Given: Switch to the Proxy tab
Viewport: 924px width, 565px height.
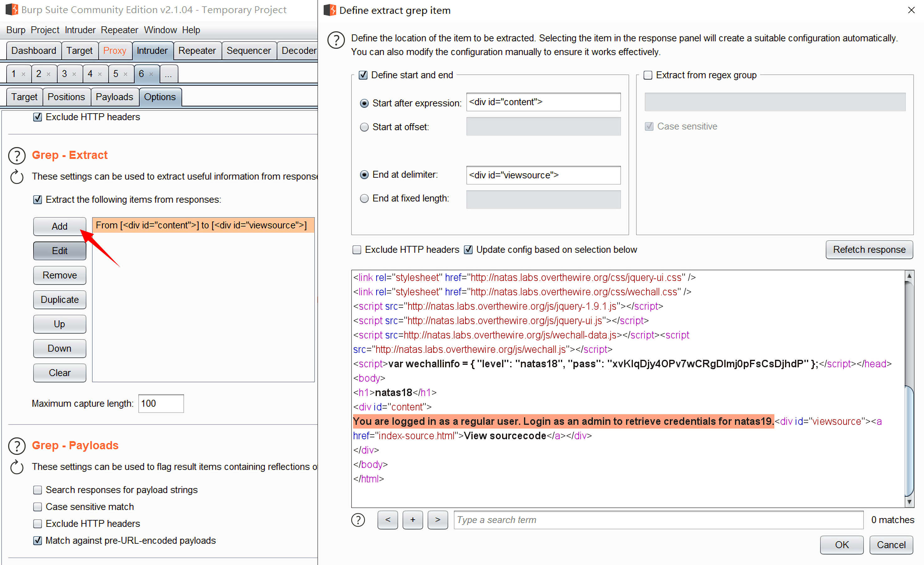Looking at the screenshot, I should tap(115, 51).
